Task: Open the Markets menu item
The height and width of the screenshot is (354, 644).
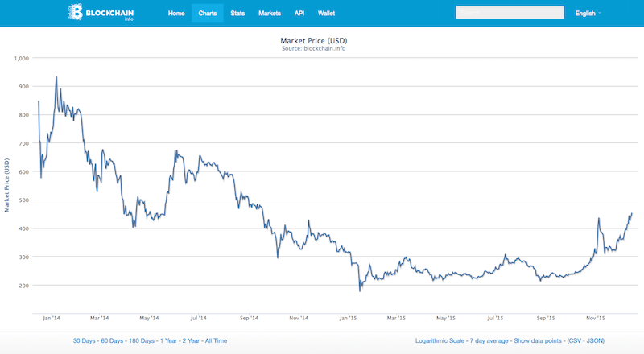Action: (x=270, y=13)
